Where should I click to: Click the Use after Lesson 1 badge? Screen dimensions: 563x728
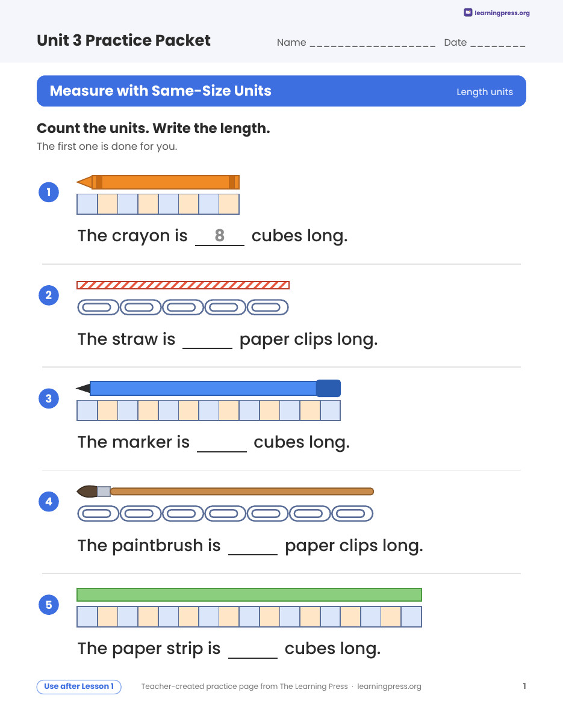click(79, 686)
